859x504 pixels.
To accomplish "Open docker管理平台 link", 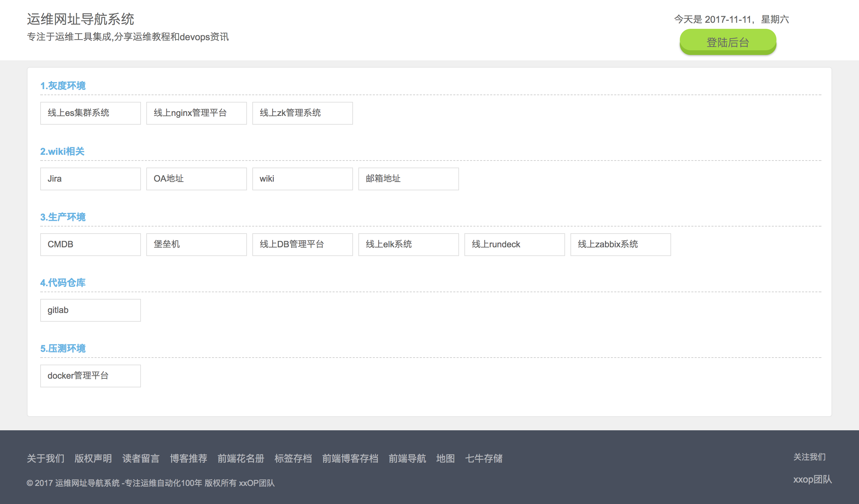I will pos(90,376).
